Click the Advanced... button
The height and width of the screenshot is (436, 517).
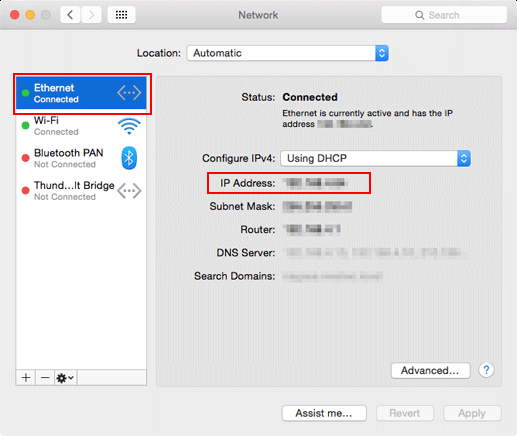click(430, 370)
